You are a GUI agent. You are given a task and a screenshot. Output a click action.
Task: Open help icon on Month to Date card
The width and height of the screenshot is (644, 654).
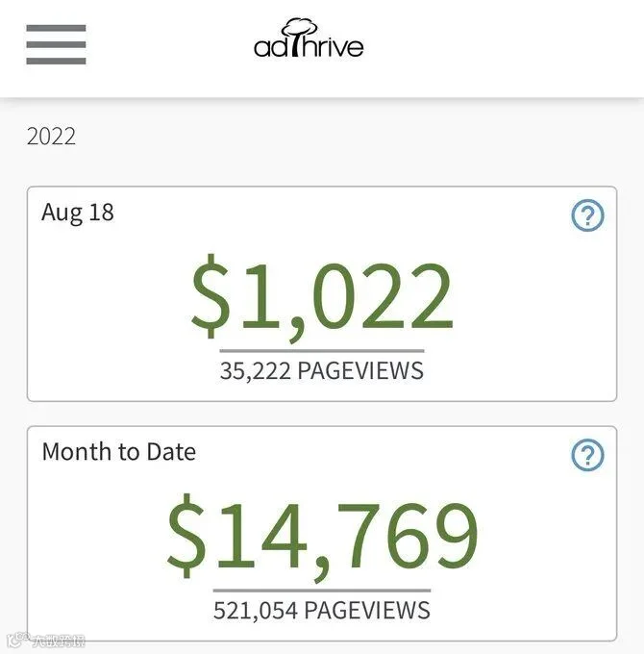tap(587, 455)
